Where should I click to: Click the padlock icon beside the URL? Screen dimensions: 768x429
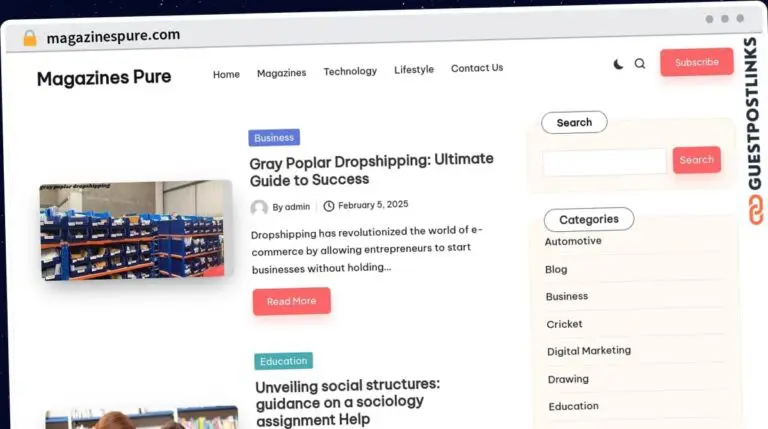pyautogui.click(x=30, y=38)
